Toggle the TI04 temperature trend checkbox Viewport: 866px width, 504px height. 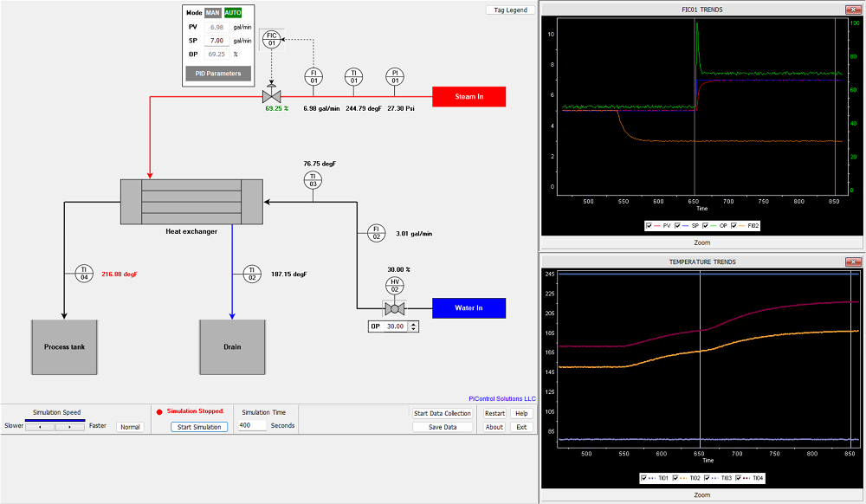(x=739, y=478)
